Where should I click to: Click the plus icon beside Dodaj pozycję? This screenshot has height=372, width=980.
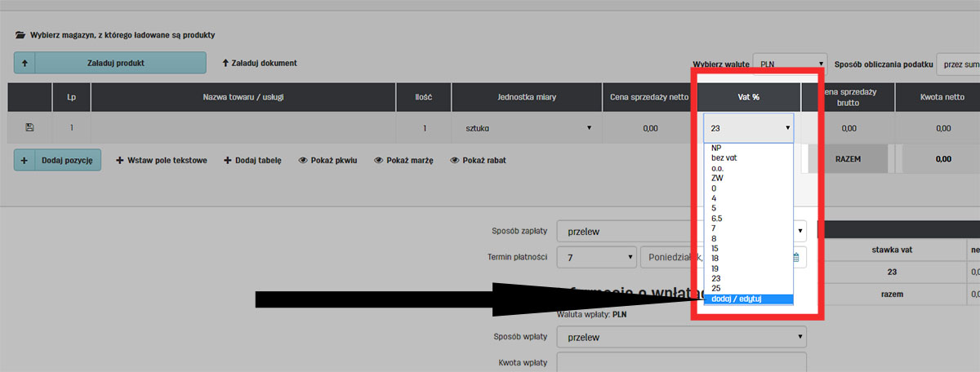[24, 161]
